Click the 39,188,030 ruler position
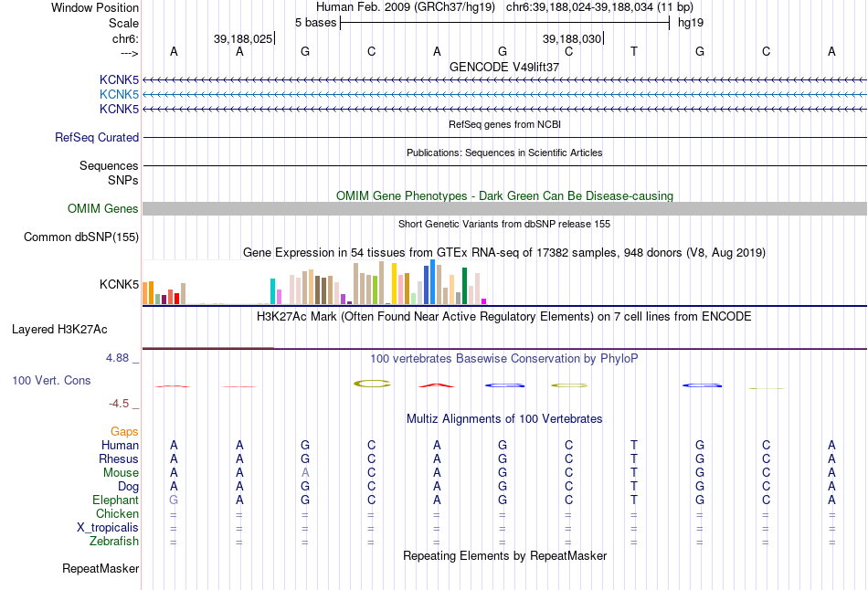This screenshot has width=868, height=590. coord(572,38)
